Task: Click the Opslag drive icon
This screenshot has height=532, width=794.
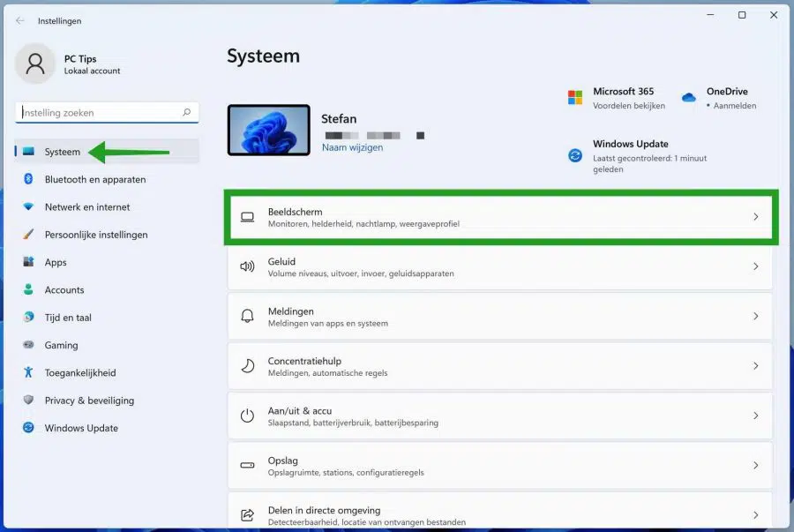Action: coord(247,465)
